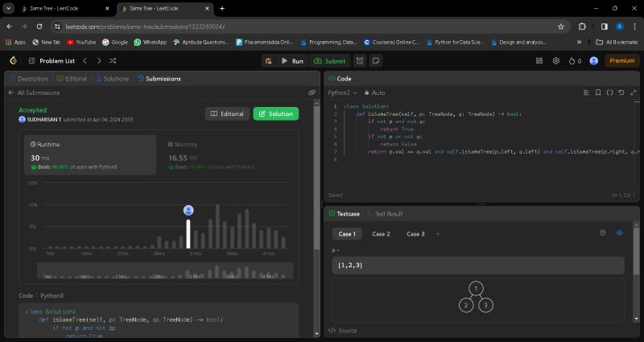
Task: Maximize the code editor panel
Action: coord(632,93)
